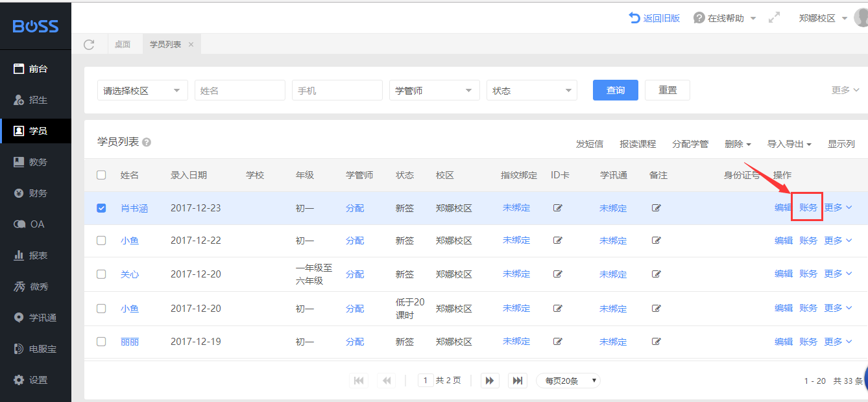
Task: Click the 手机 search field
Action: coord(337,91)
